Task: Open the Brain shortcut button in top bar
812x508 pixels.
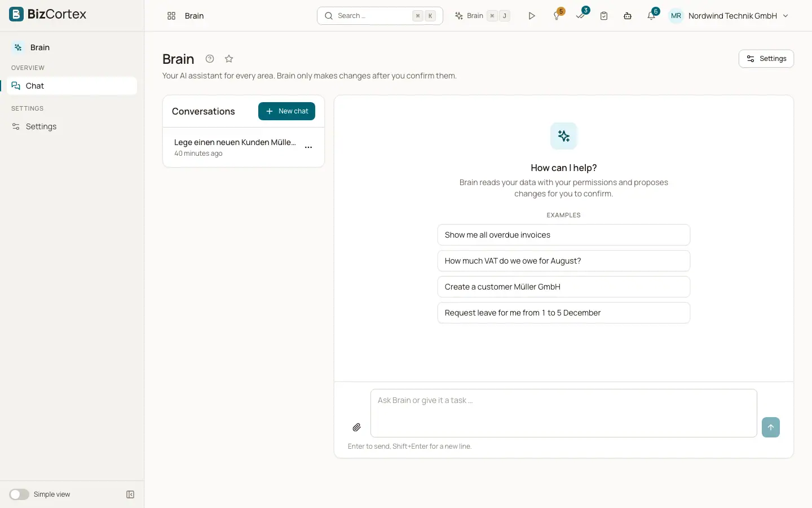Action: tap(482, 16)
